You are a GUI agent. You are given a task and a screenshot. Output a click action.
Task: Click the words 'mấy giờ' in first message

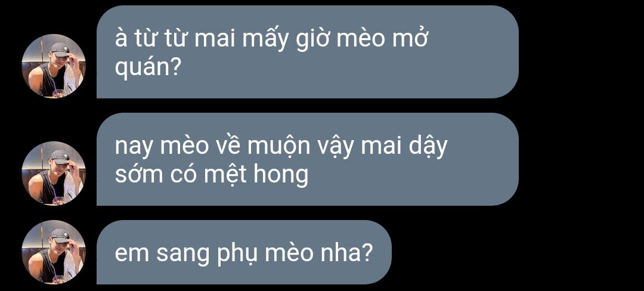point(283,39)
